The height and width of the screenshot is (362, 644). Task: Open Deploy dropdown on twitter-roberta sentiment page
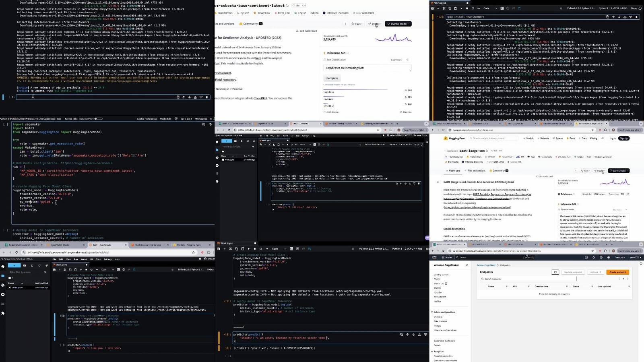(374, 24)
